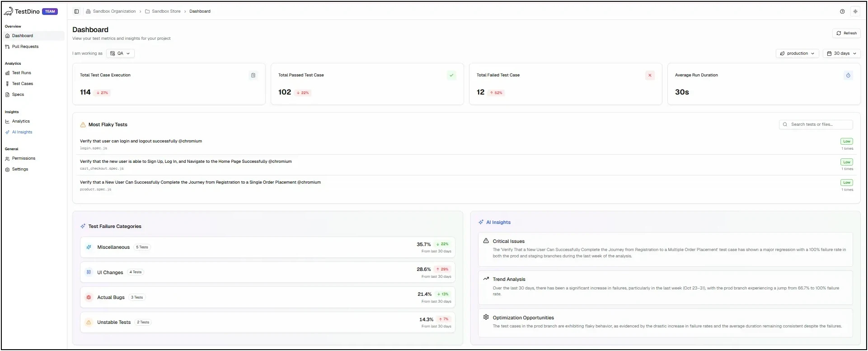This screenshot has width=868, height=351.
Task: Toggle the sidebar collapse icon
Action: coord(76,11)
